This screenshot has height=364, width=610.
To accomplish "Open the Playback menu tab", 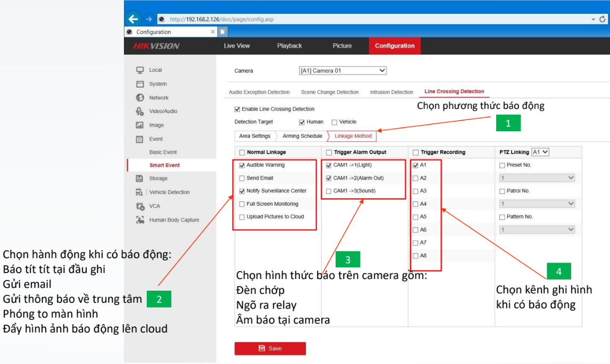I will pos(289,46).
